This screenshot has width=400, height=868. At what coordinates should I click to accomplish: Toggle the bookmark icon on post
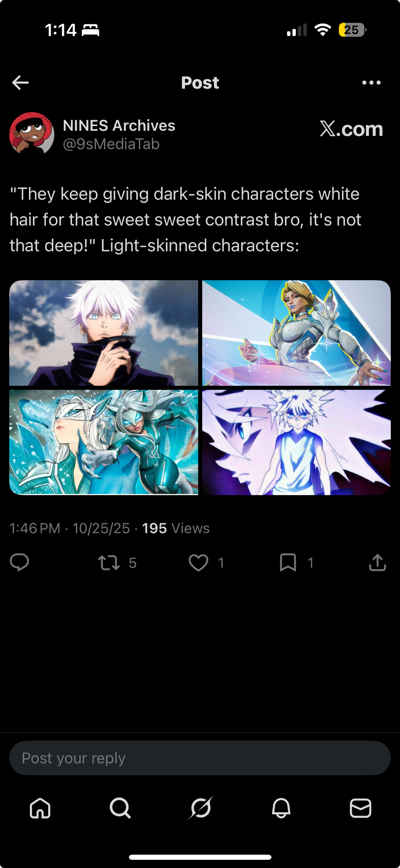tap(288, 562)
